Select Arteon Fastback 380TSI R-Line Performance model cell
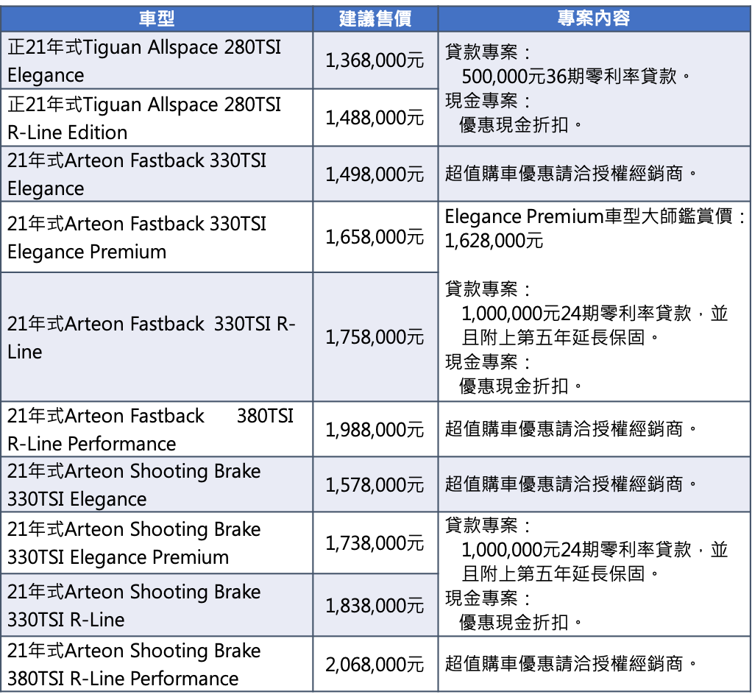 click(x=157, y=429)
